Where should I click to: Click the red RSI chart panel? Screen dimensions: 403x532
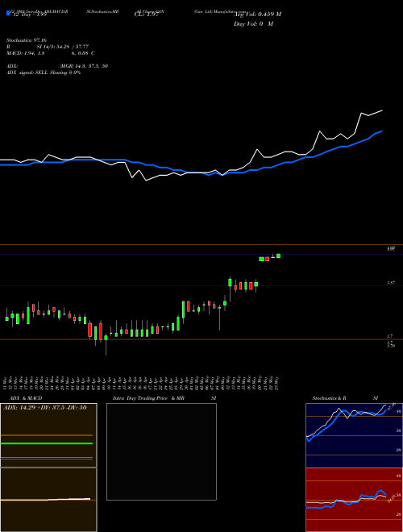(x=354, y=500)
